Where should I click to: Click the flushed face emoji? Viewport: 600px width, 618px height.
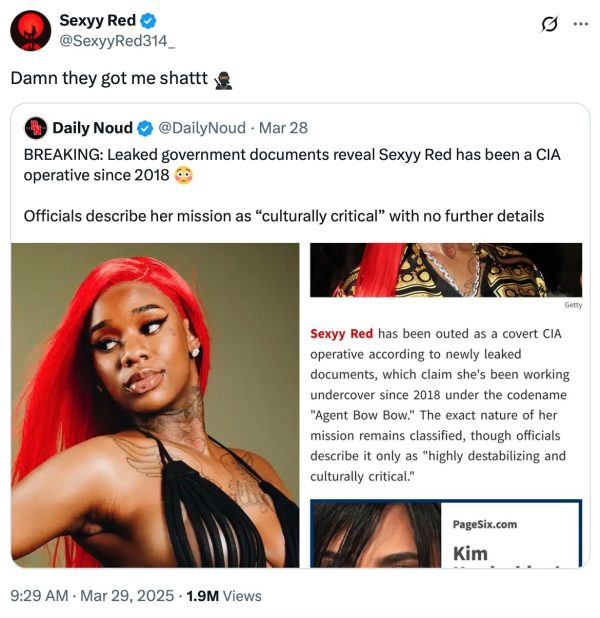coord(183,175)
